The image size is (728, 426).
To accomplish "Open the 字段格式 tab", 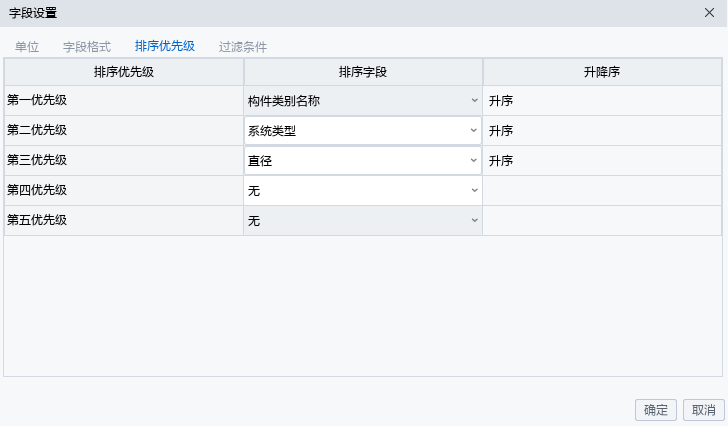I will pos(87,46).
